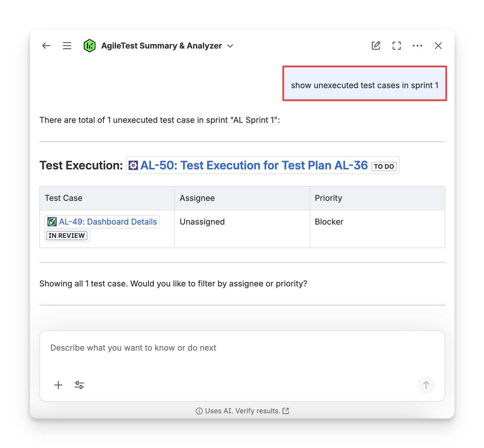Viewport: 484px width, 448px height.
Task: Click the 'show unexecuted test cases' message bubble
Action: pos(365,85)
